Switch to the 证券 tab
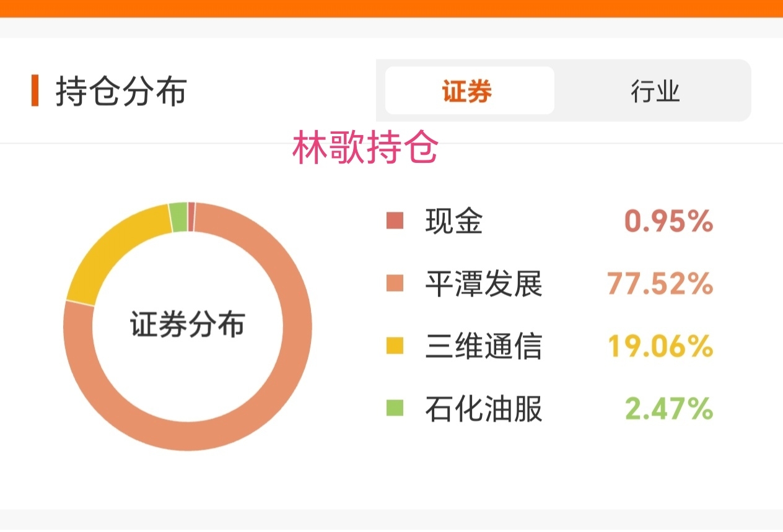 coord(469,91)
